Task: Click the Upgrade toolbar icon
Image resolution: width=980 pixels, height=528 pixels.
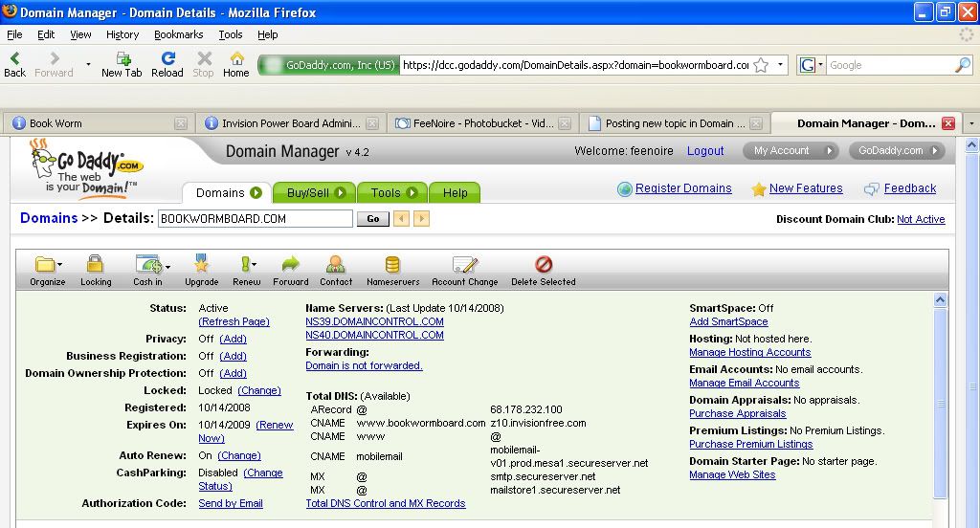Action: point(201,265)
